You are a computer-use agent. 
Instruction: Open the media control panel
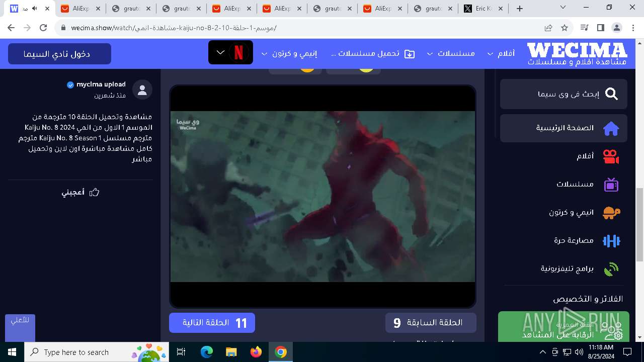click(584, 28)
